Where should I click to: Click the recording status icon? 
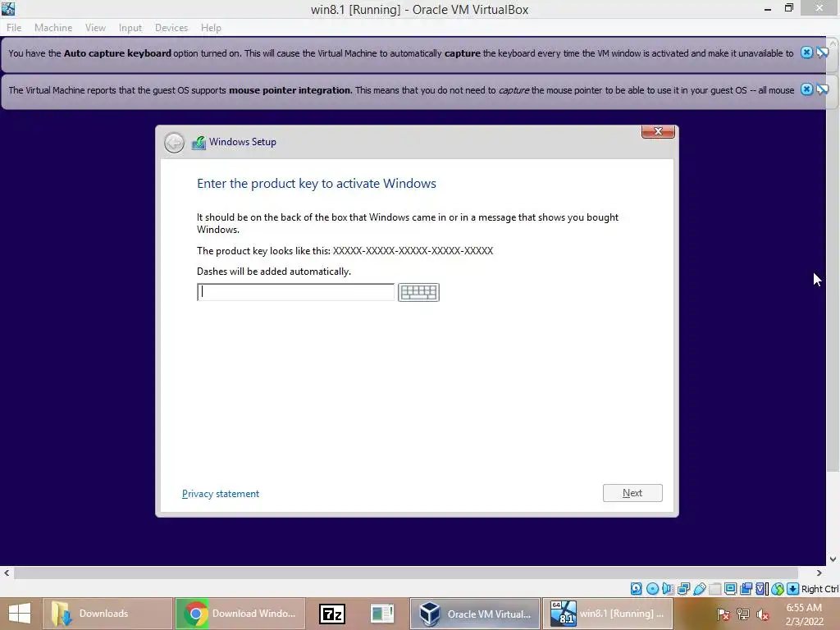pos(746,589)
